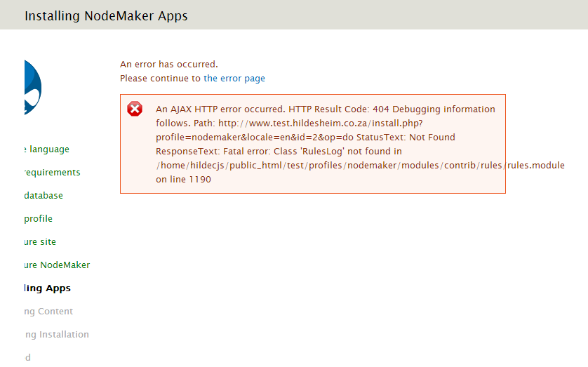
Task: Open the error page link
Action: click(x=234, y=79)
